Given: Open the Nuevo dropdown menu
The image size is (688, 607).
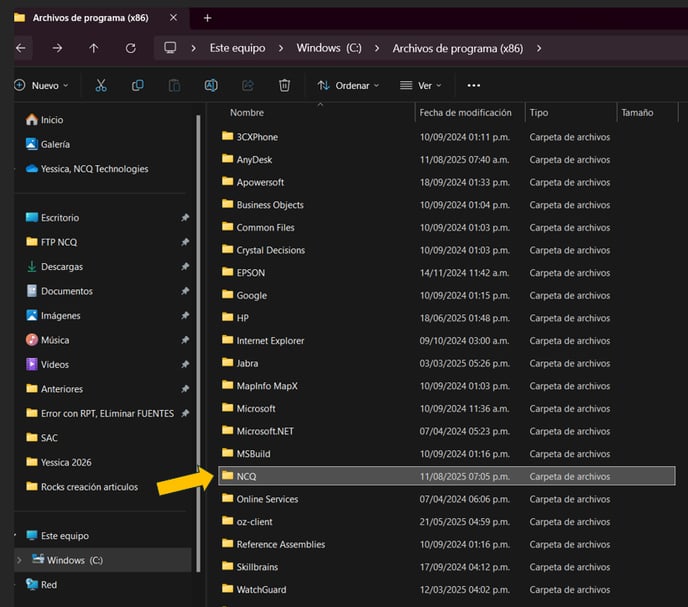Looking at the screenshot, I should coord(41,85).
